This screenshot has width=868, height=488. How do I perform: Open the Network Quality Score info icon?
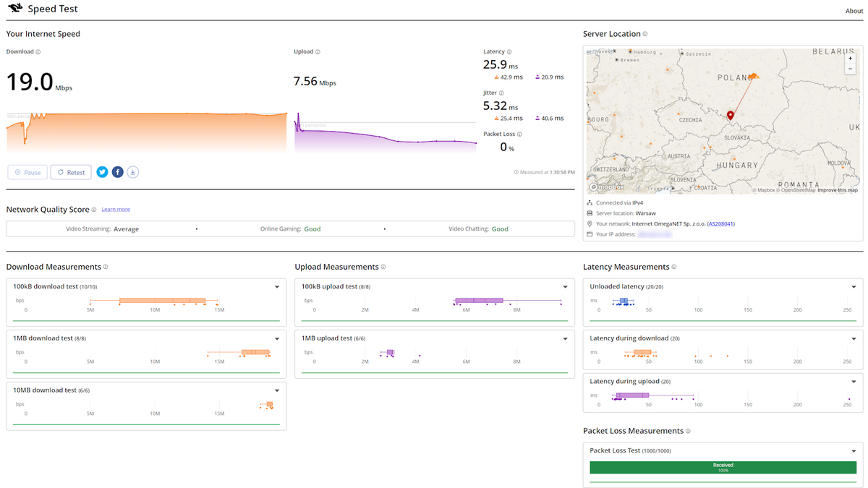95,209
